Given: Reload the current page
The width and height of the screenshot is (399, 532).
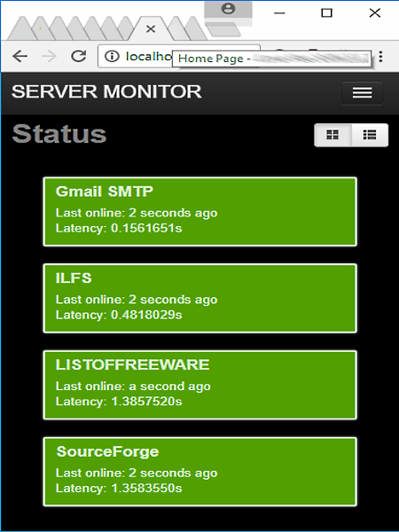Looking at the screenshot, I should 78,57.
